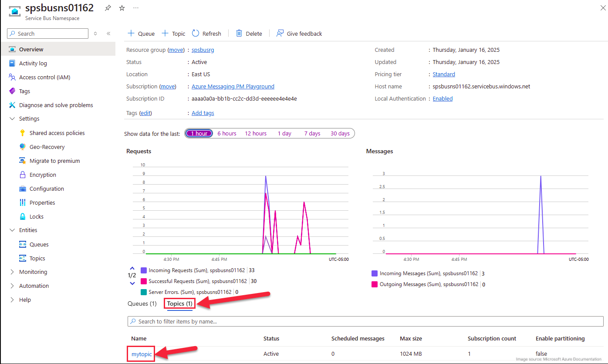Switch to the Queues (1) tab
The width and height of the screenshot is (608, 364).
click(x=142, y=303)
